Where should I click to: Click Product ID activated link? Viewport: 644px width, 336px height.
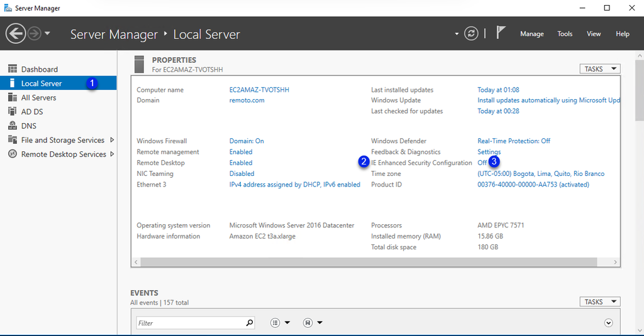pyautogui.click(x=533, y=185)
